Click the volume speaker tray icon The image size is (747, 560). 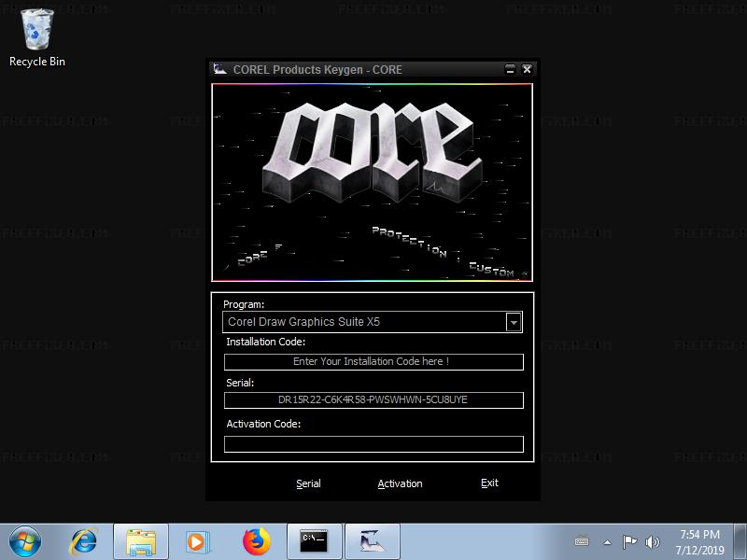pyautogui.click(x=652, y=542)
